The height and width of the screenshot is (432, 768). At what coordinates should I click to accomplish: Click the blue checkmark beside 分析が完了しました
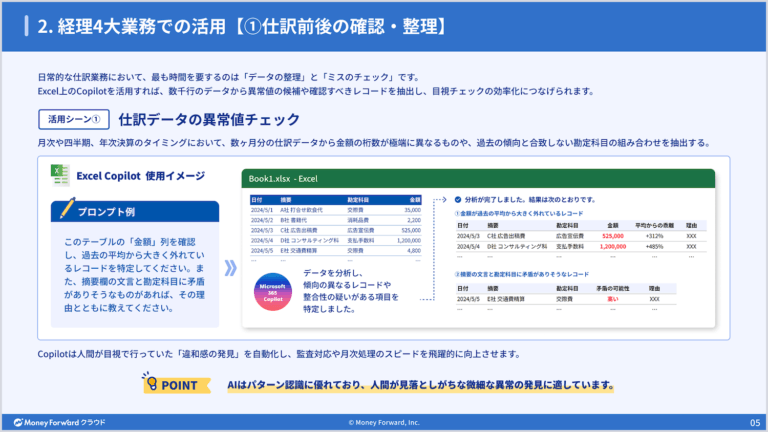click(x=457, y=199)
